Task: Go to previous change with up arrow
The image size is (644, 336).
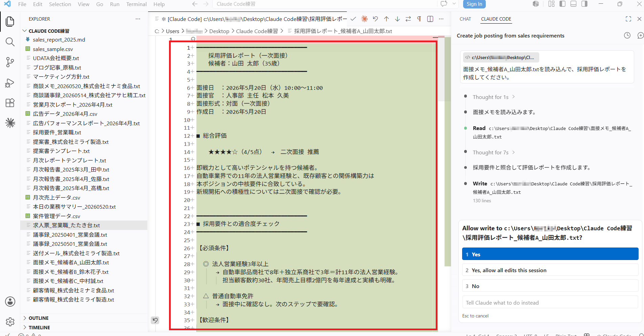Action: [386, 19]
